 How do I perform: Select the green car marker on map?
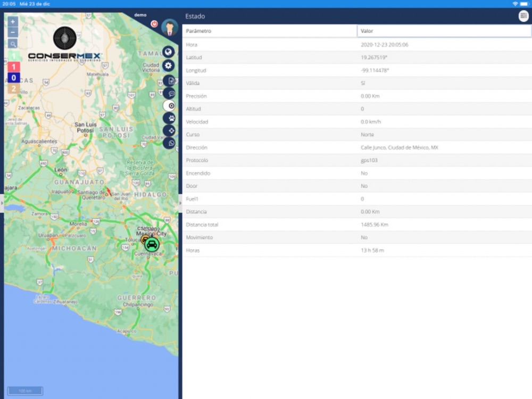click(152, 244)
